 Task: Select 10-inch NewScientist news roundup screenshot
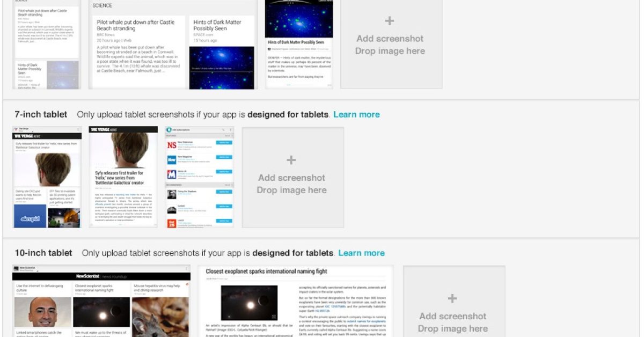click(101, 301)
